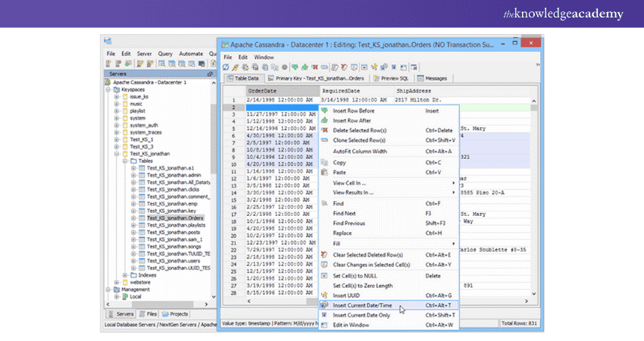Select the Test_KS_jonathan.users table in tree
Image resolution: width=644 pixels, height=341 pixels.
(174, 261)
